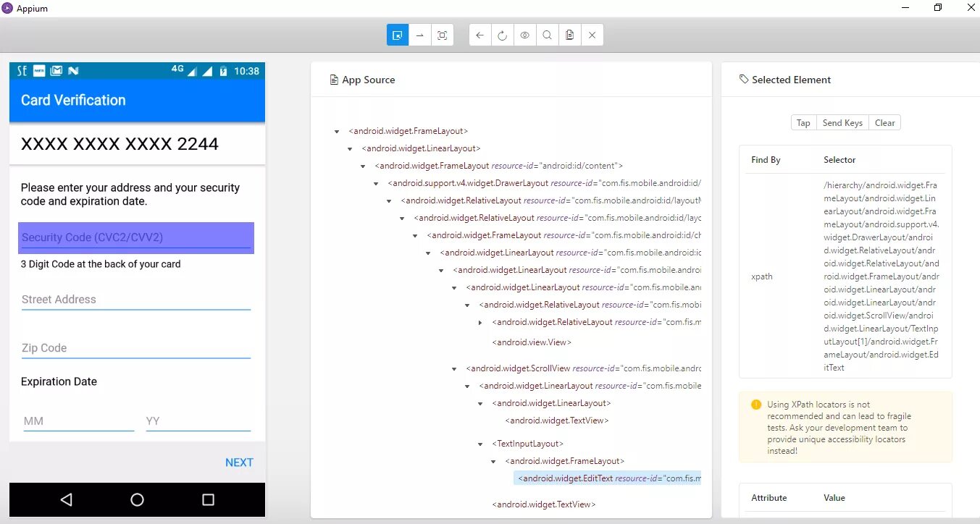Click the Find By column header
The width and height of the screenshot is (980, 524).
766,160
